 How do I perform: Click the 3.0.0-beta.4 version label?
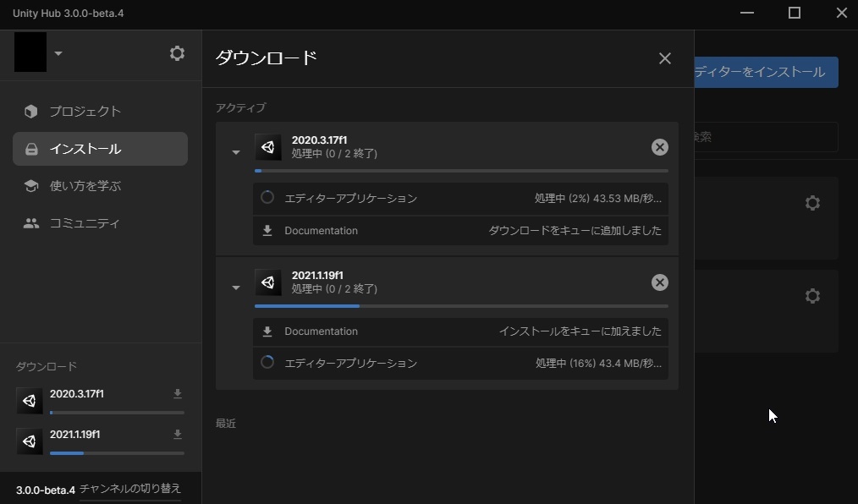[x=46, y=490]
